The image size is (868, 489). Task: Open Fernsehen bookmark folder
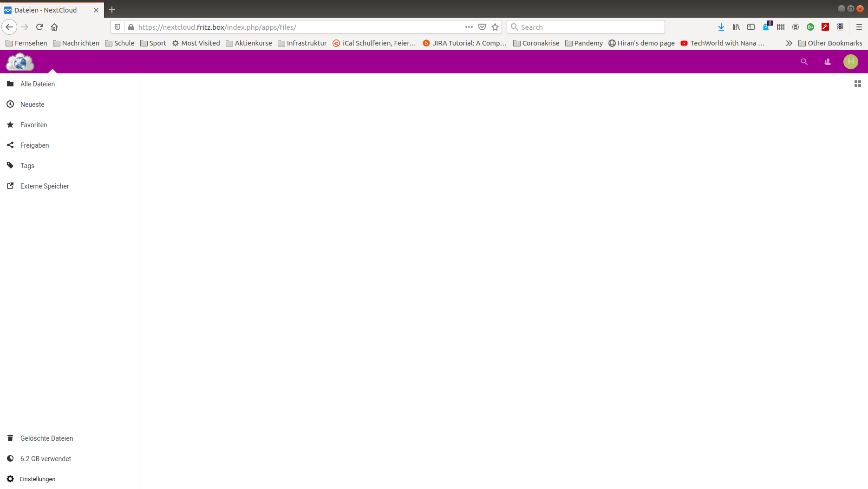tap(26, 43)
